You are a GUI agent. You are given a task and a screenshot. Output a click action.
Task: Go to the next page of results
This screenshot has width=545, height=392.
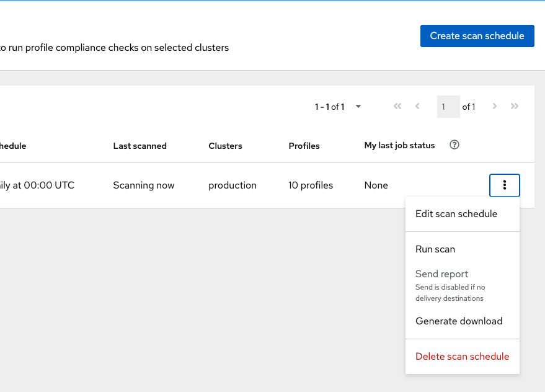point(494,107)
